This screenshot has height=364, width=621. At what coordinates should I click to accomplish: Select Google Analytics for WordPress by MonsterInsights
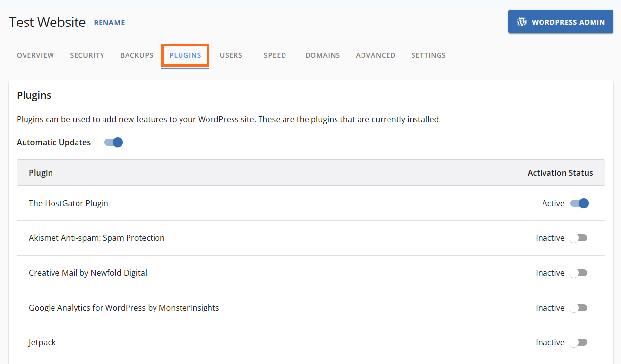tap(124, 308)
